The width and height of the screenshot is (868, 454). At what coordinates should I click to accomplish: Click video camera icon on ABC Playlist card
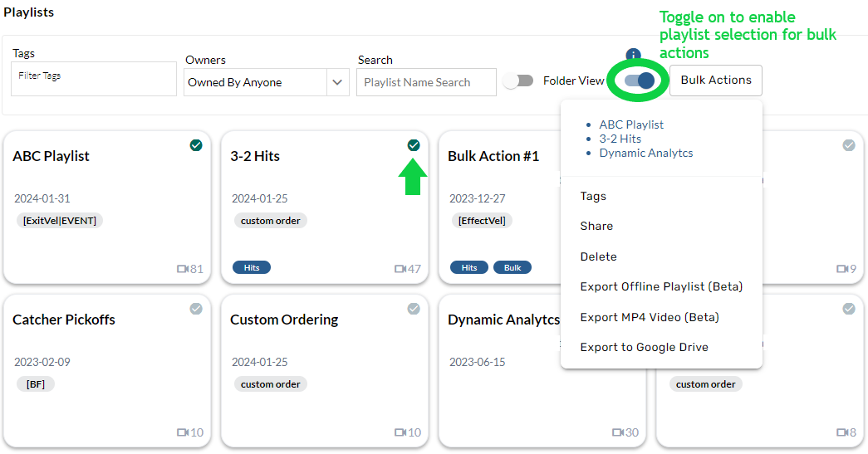(183, 269)
